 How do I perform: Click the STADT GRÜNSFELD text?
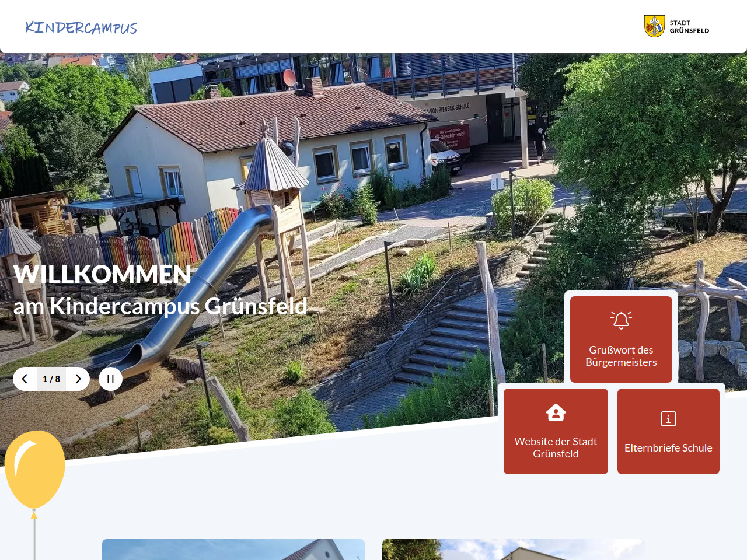[x=689, y=27]
